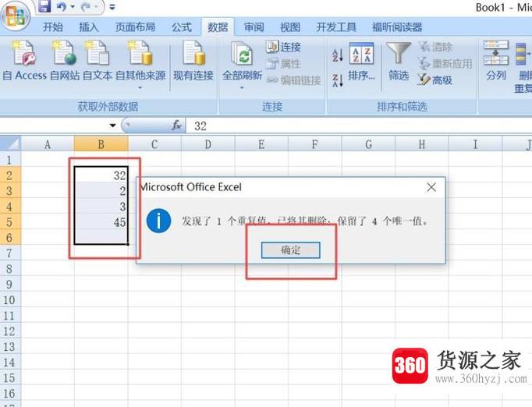Close the Microsoft Office Excel dialog

point(431,187)
